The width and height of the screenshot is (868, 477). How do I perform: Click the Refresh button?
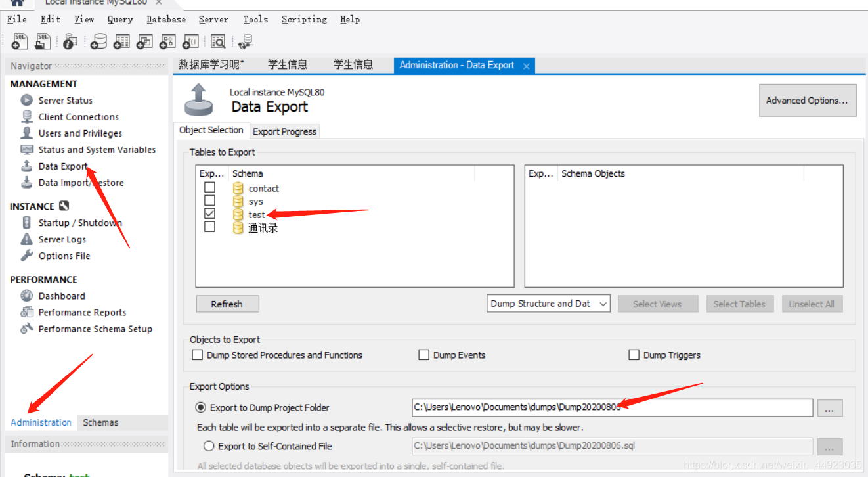click(x=227, y=304)
